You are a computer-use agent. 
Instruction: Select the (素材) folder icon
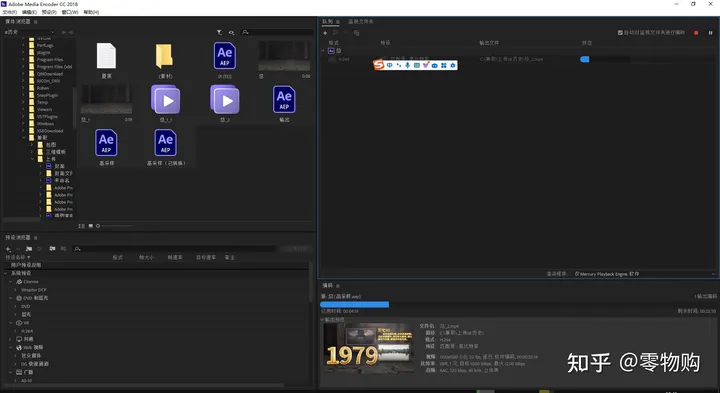pos(164,56)
